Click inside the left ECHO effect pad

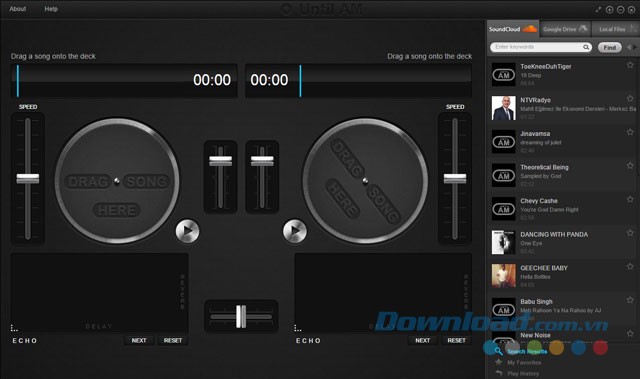(x=99, y=293)
